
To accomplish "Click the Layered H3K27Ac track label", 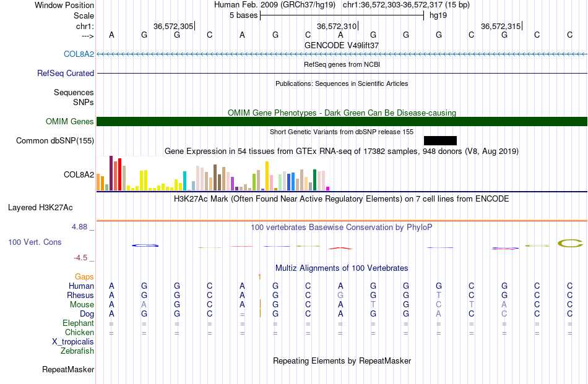I will 40,208.
